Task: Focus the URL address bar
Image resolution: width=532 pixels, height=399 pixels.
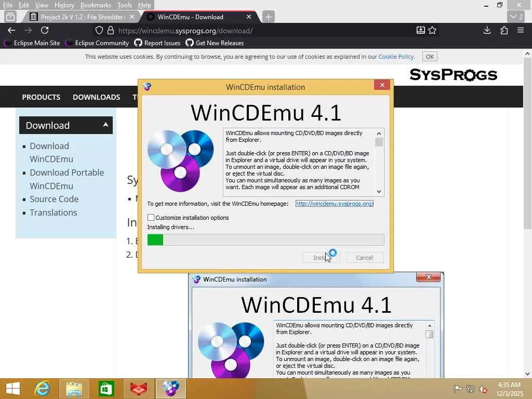Action: [264, 31]
